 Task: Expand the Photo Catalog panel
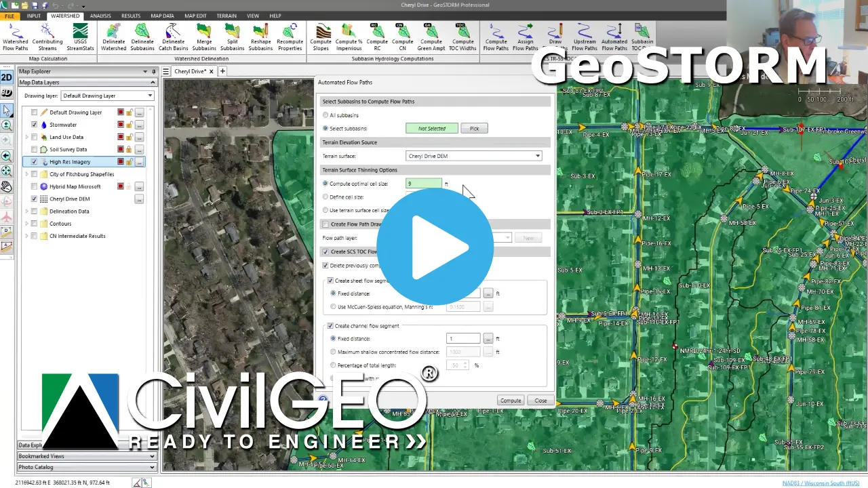[x=152, y=467]
